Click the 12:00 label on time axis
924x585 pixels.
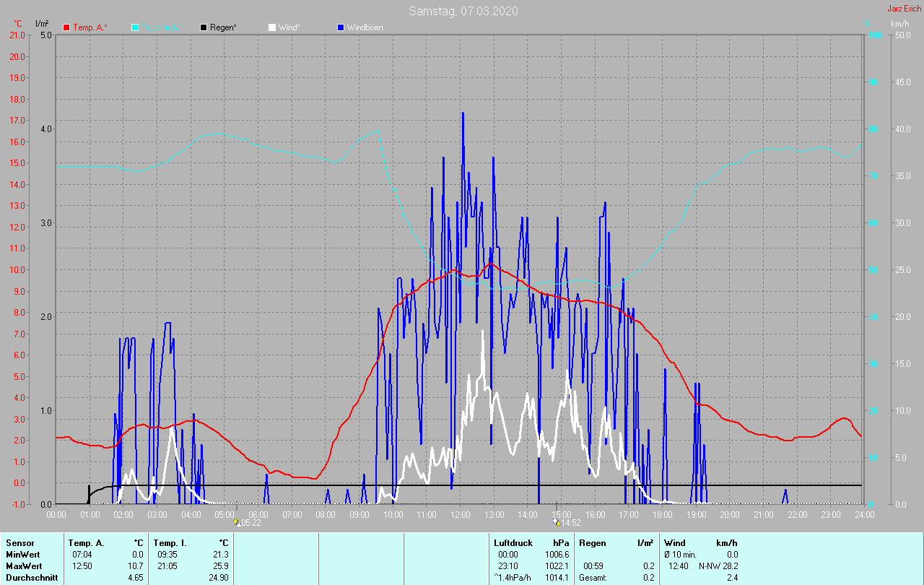pos(460,515)
